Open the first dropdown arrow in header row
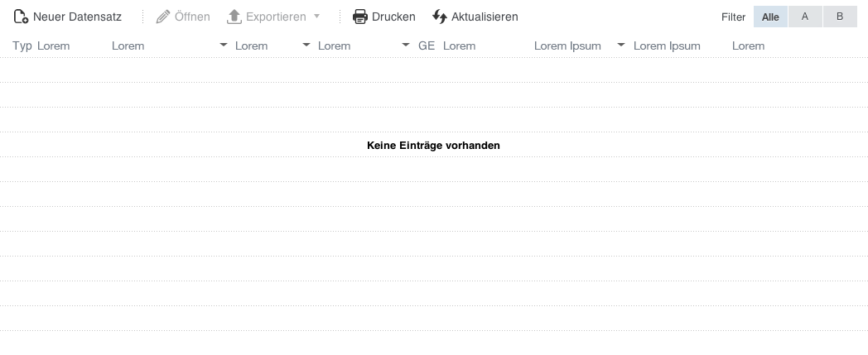This screenshot has height=355, width=868. coord(224,46)
